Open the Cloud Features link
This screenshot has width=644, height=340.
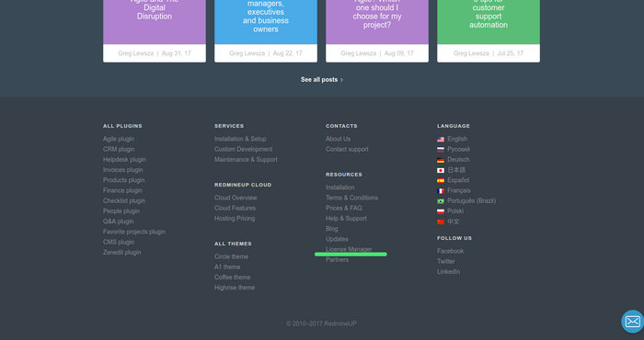click(235, 208)
